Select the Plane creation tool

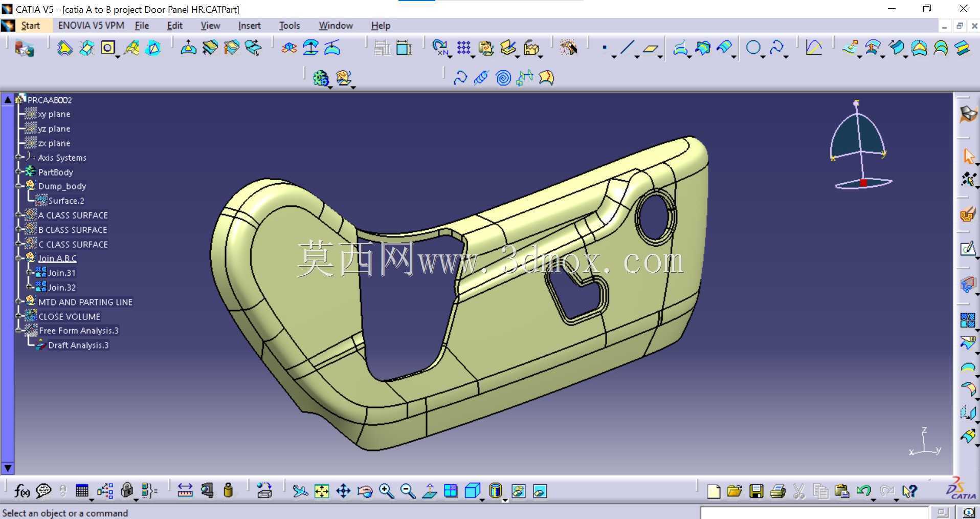pyautogui.click(x=650, y=49)
